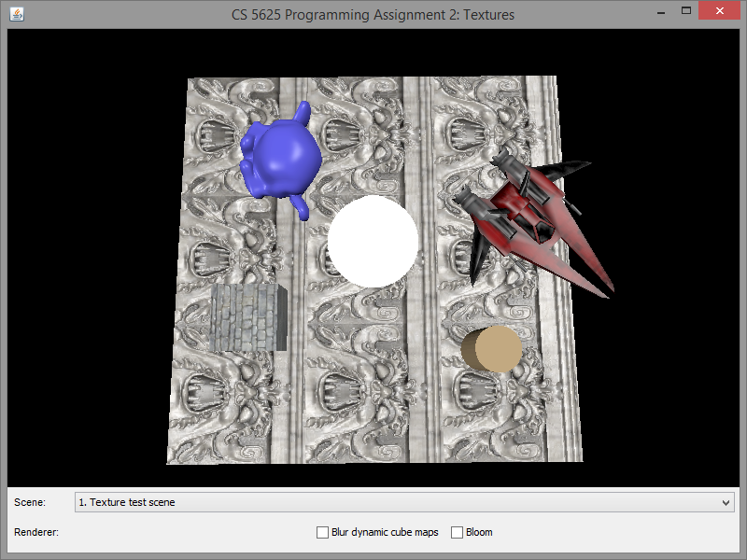
Task: Click the Java icon in the title bar
Action: (x=15, y=15)
